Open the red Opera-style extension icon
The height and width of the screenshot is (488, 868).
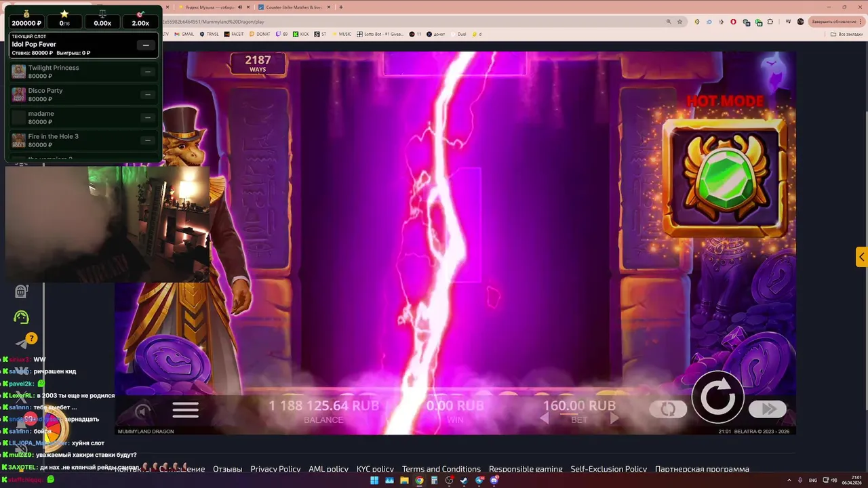pos(733,22)
